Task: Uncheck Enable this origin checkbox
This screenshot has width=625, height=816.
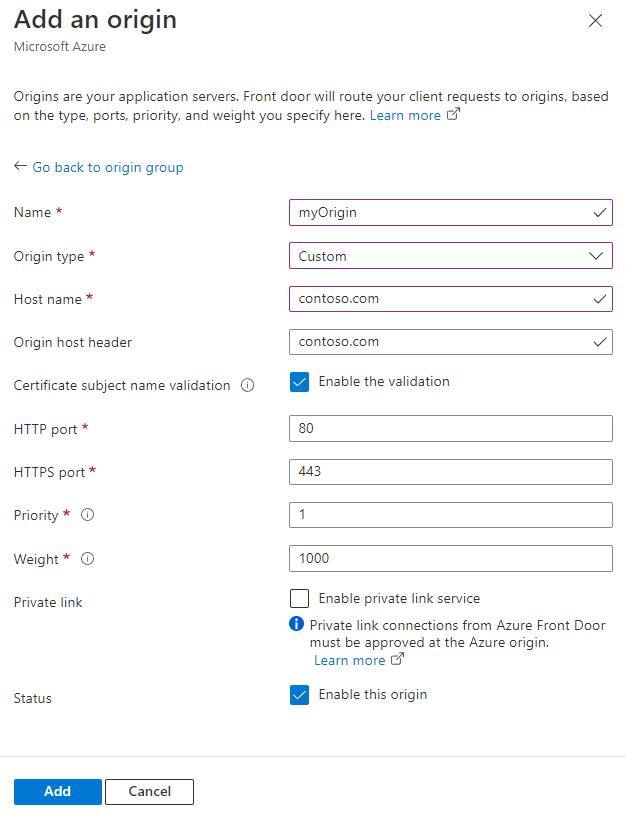Action: 299,695
